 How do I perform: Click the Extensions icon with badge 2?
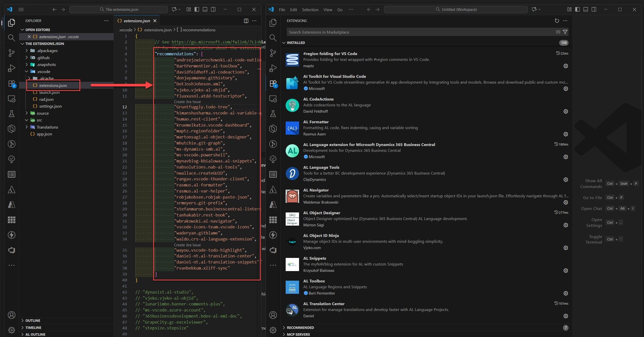(x=11, y=84)
